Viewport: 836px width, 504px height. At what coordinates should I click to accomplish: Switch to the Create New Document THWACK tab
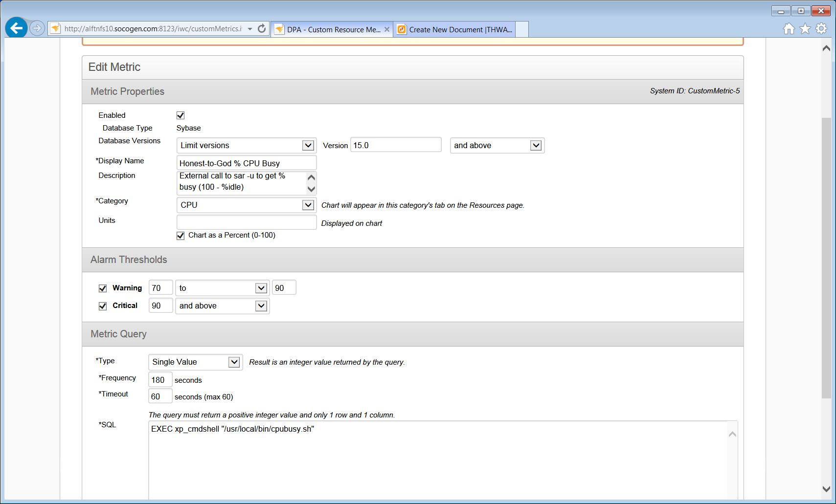tap(454, 29)
